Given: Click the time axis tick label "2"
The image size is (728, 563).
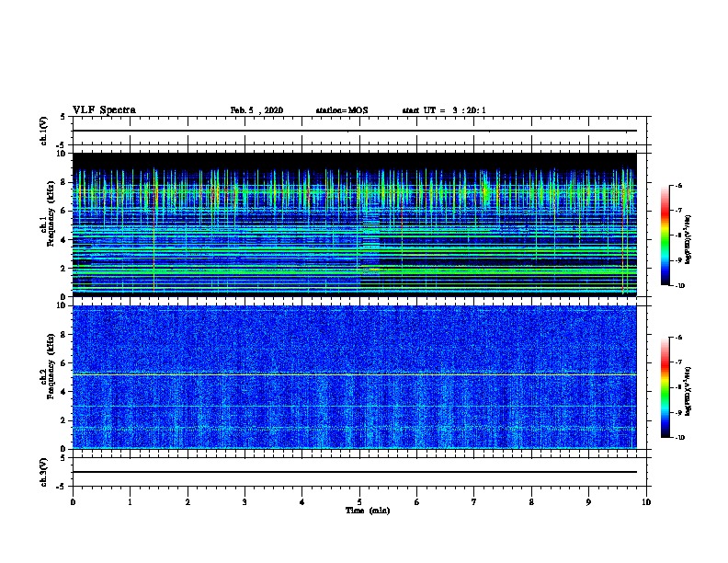Looking at the screenshot, I should click(x=188, y=502).
